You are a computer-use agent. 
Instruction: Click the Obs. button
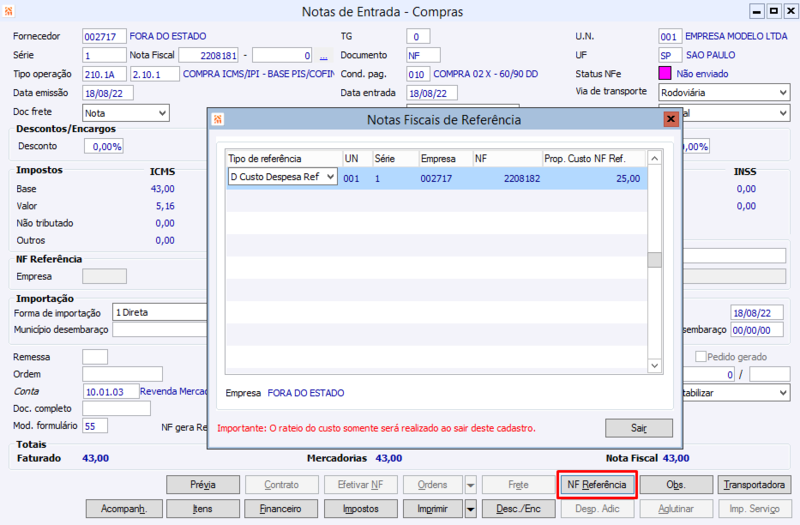(676, 485)
